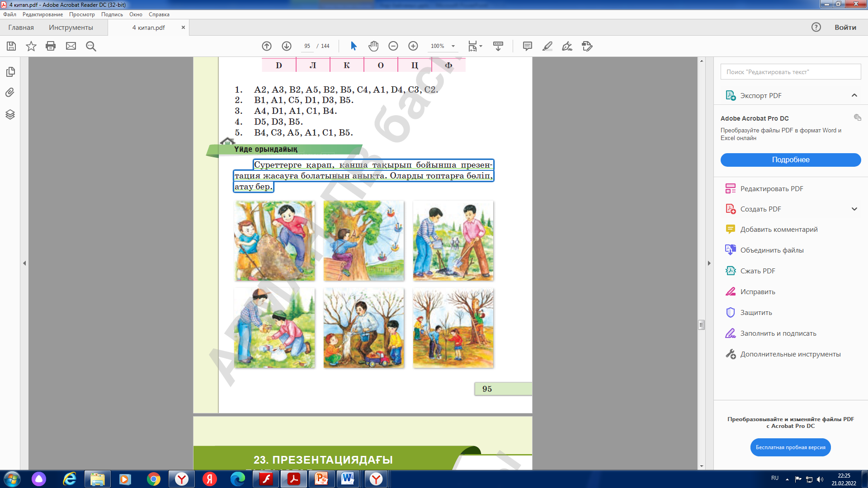This screenshot has height=488, width=868.
Task: Open the Add comment sticky note tool
Action: pyautogui.click(x=527, y=46)
